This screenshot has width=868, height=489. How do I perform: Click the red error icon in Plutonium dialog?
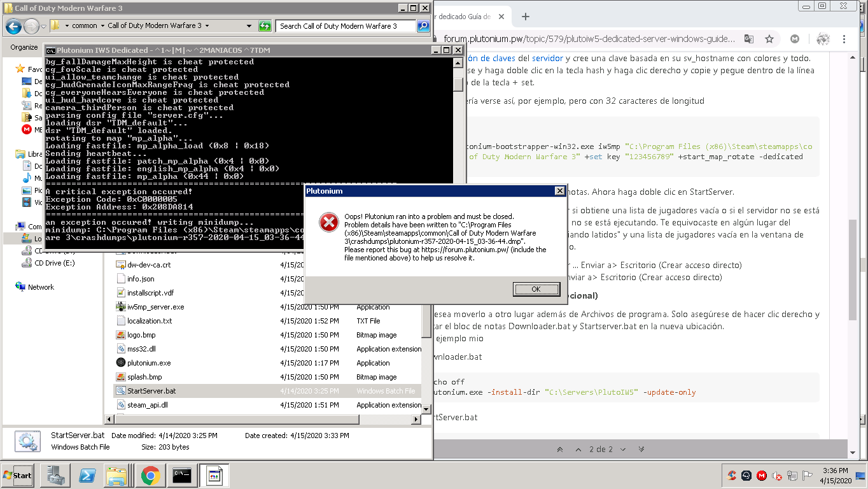point(329,222)
